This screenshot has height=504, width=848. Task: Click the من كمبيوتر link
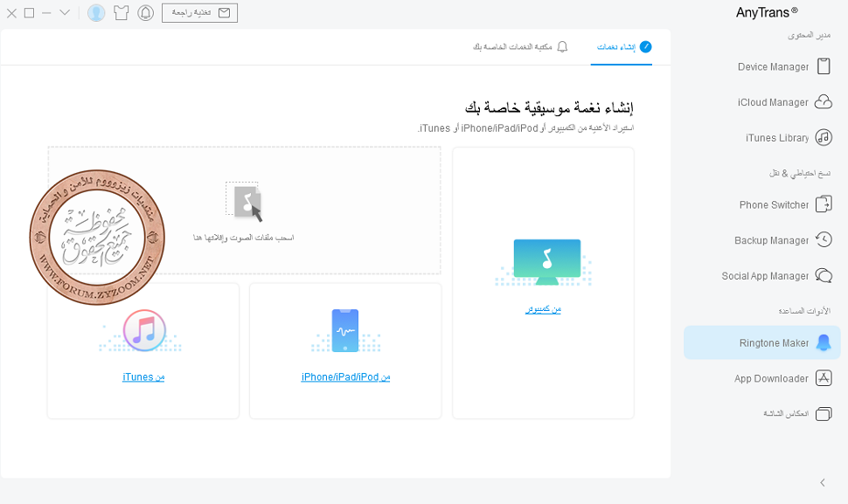[x=543, y=309]
